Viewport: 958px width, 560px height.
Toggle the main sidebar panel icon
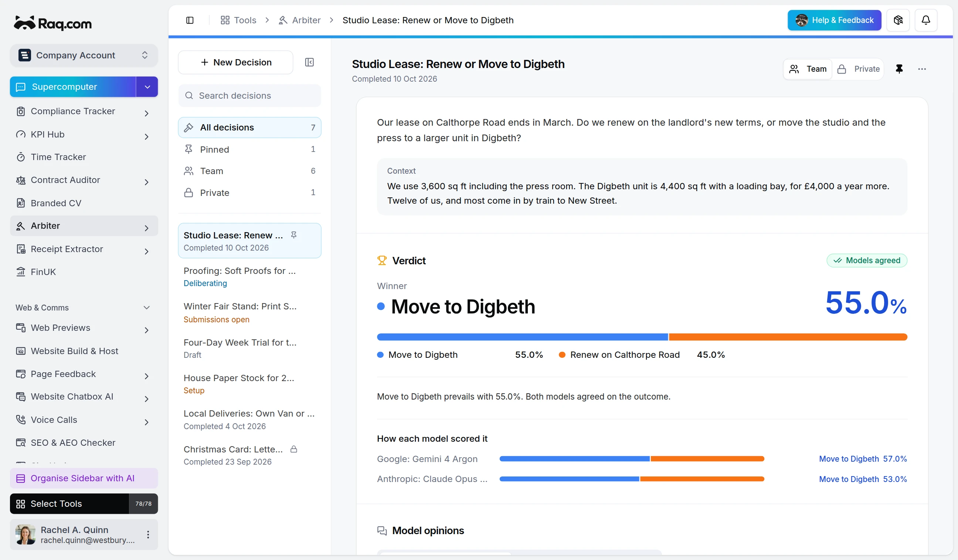[x=190, y=20]
